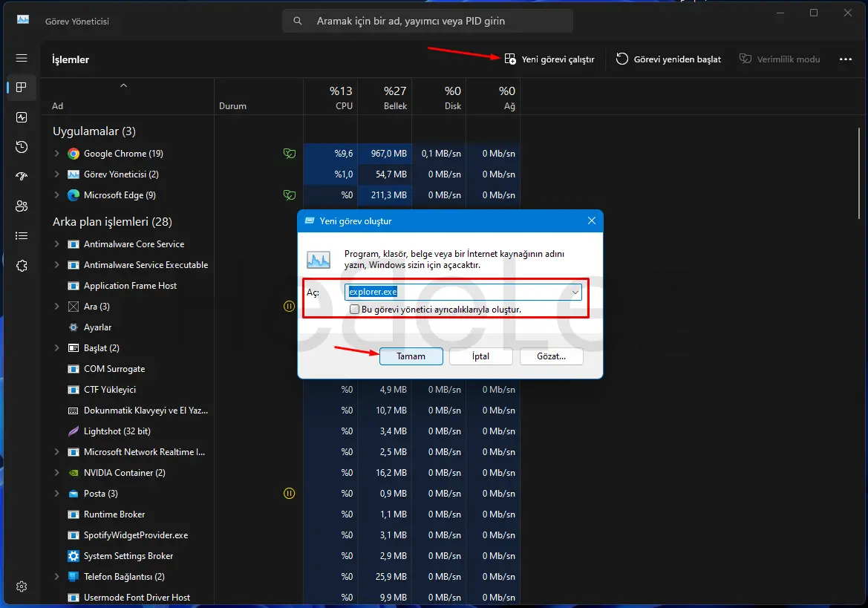Click the 'Verimlilik modu' toolbar button
This screenshot has height=608, width=868.
(780, 59)
